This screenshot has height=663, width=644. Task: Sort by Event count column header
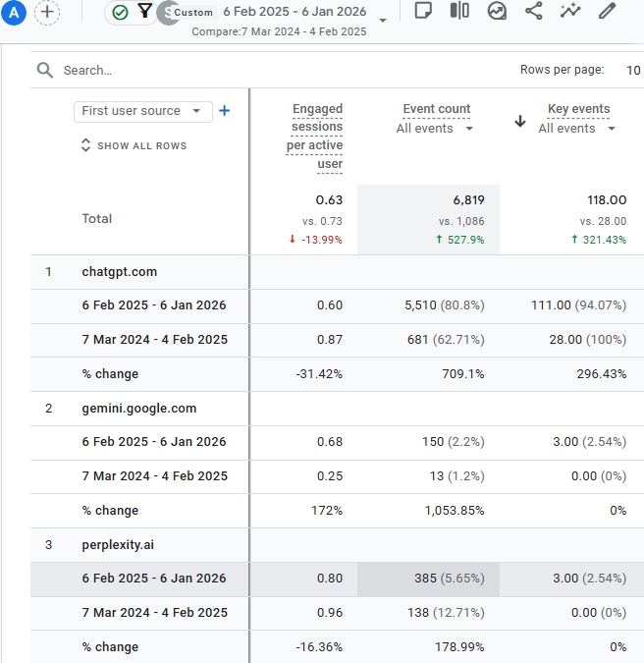pos(437,109)
